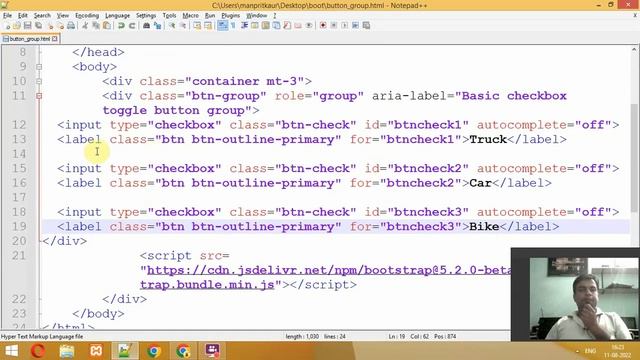640x360 pixels.
Task: Click the Ln 19 Col 62 status bar field
Action: coord(422,337)
